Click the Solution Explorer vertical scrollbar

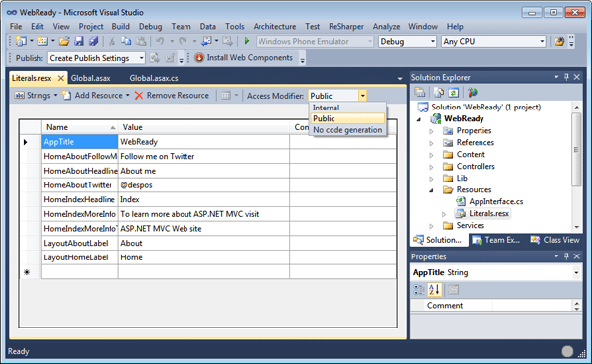click(576, 165)
